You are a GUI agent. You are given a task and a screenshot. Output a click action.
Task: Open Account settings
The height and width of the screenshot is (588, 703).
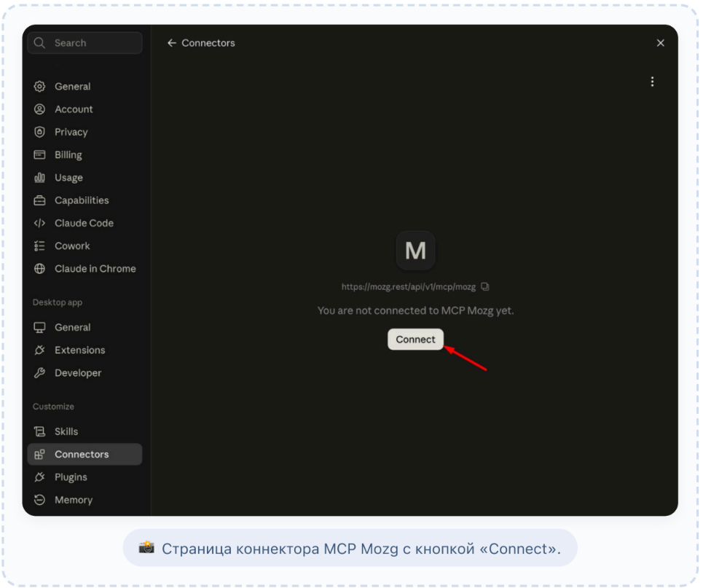[85, 109]
